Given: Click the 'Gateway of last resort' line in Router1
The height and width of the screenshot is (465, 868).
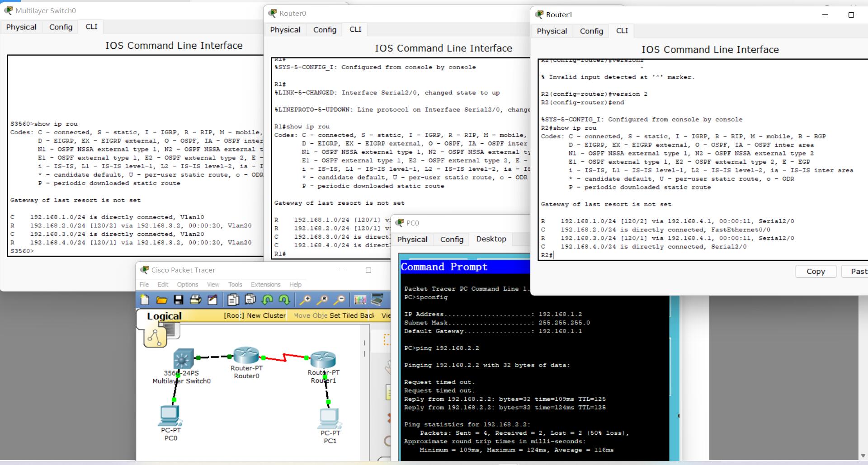Looking at the screenshot, I should click(606, 204).
